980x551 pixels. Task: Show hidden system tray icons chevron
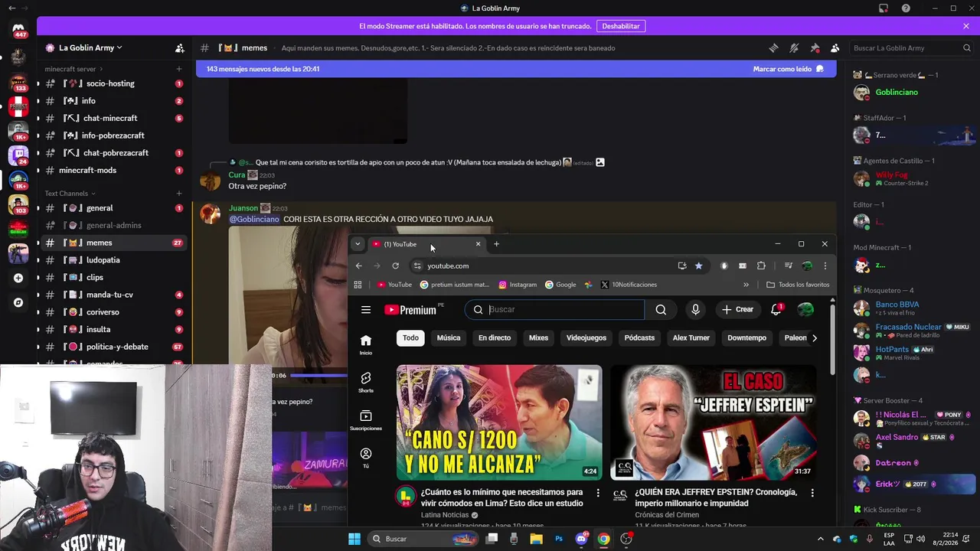(820, 539)
